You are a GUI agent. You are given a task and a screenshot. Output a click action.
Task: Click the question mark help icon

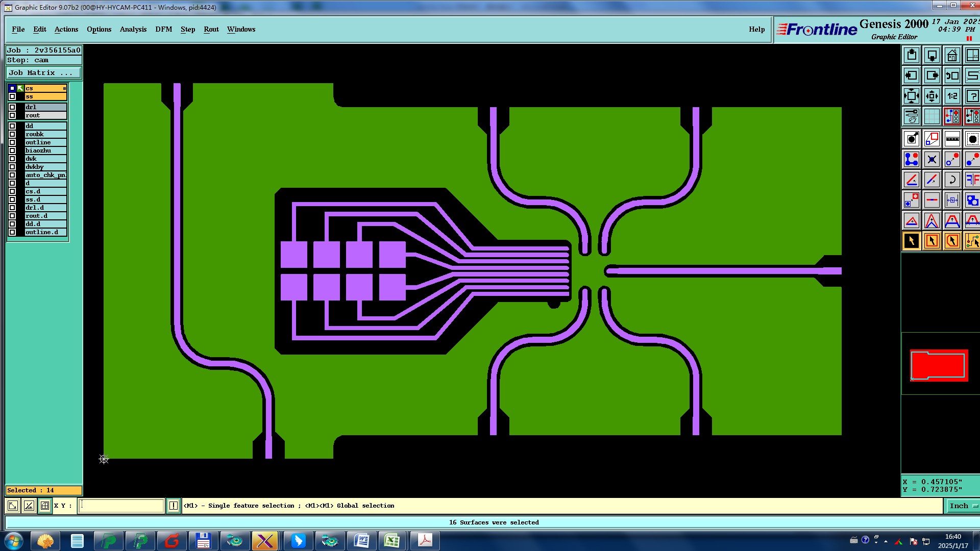pyautogui.click(x=972, y=96)
